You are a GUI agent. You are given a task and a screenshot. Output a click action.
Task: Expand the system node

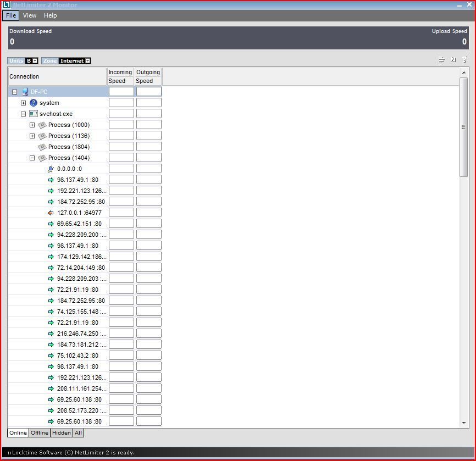(x=23, y=103)
